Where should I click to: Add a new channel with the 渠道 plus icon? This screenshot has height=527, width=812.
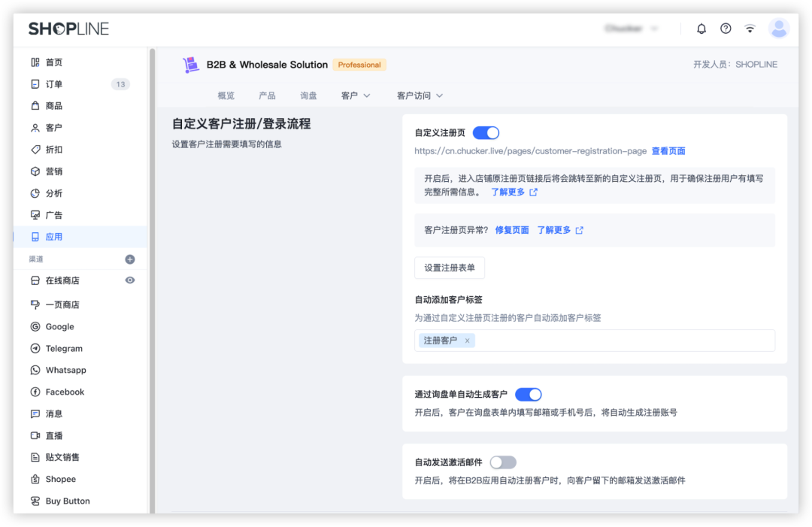131,259
